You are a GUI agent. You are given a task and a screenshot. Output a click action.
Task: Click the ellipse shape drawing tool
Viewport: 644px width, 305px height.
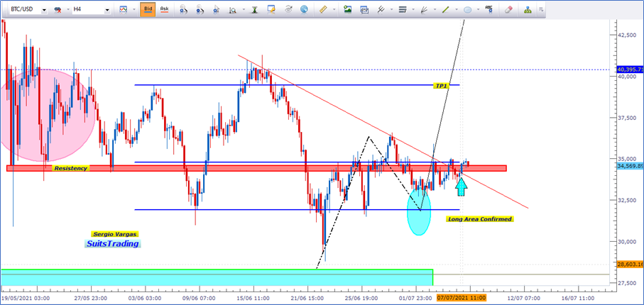(x=469, y=10)
